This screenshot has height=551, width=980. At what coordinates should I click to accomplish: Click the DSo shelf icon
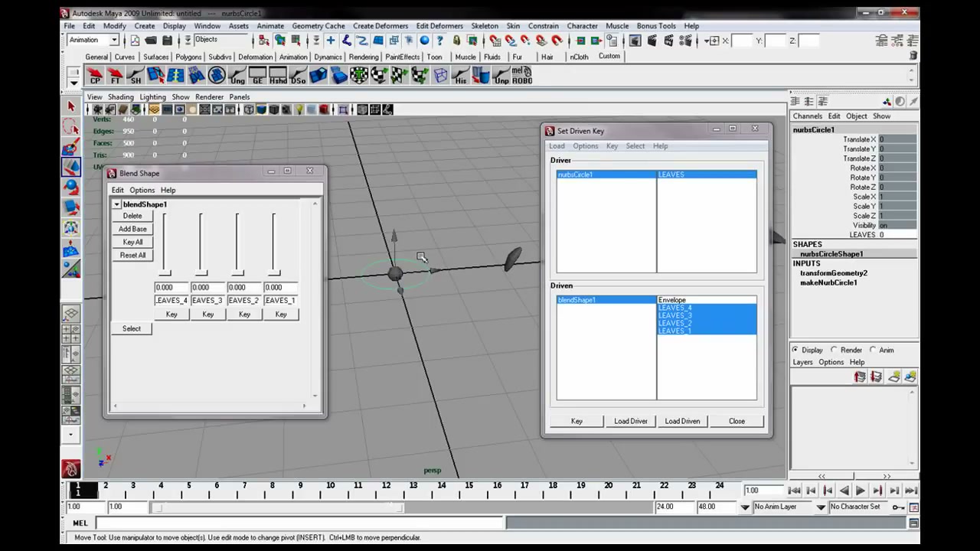[298, 75]
